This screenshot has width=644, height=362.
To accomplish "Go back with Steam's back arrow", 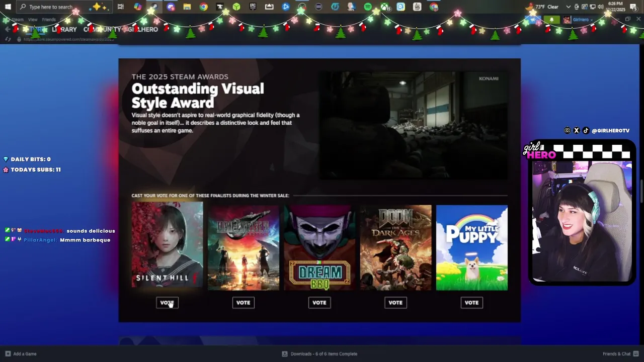I will tap(7, 29).
